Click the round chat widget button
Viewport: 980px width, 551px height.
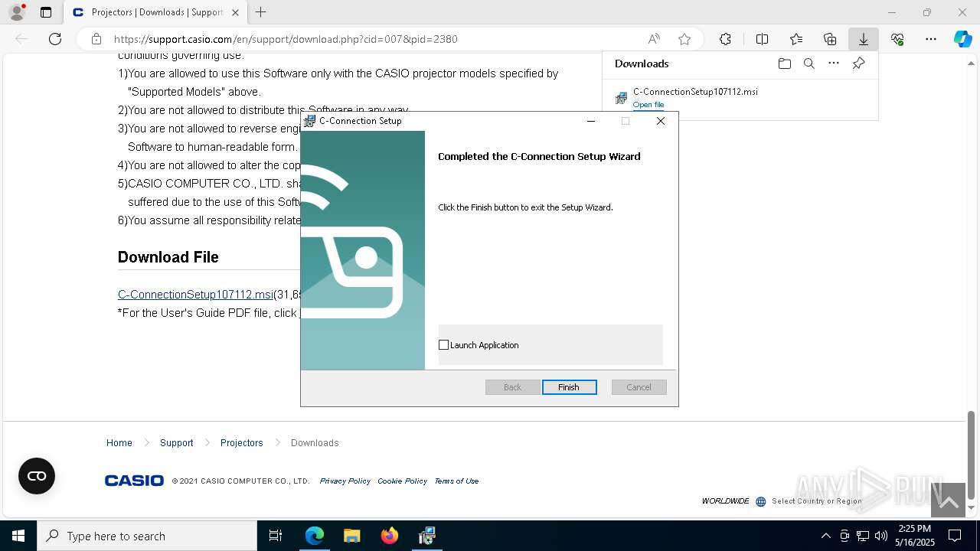tap(37, 476)
